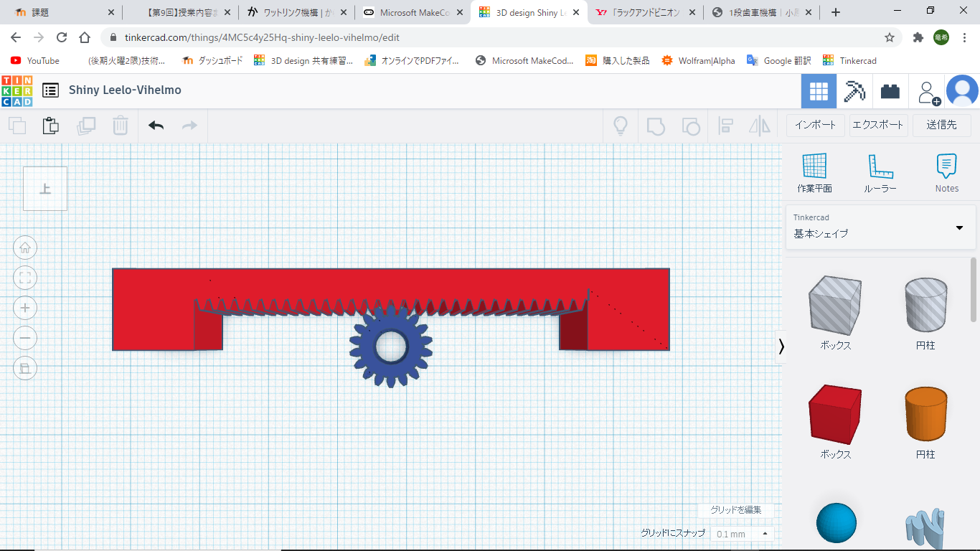
Task: Undo the last action
Action: [156, 126]
